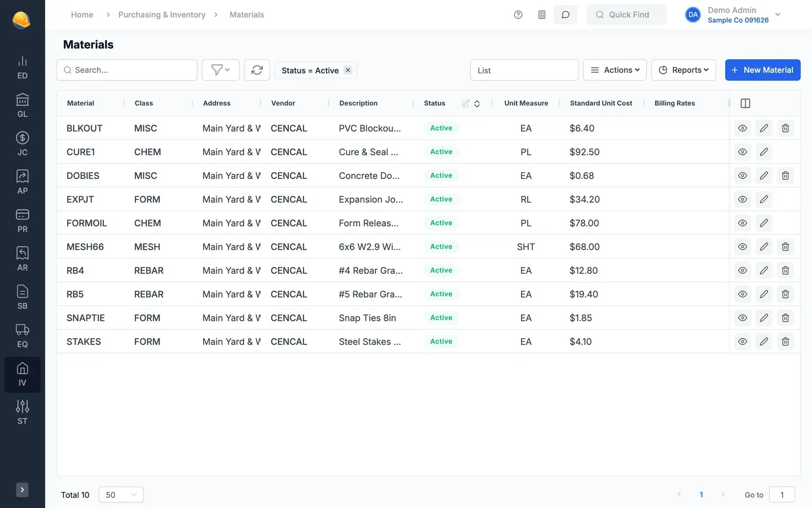This screenshot has width=812, height=508.
Task: Expand the Demo Admin user menu
Action: click(x=733, y=15)
